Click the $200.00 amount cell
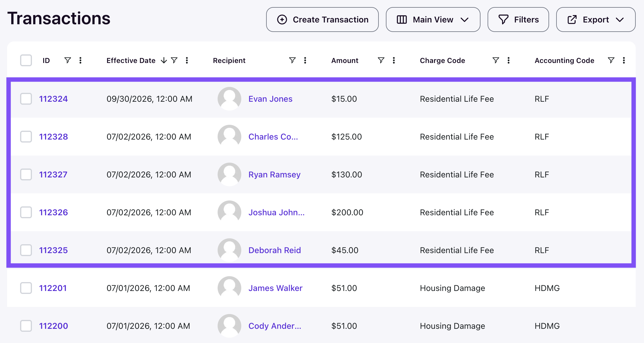The height and width of the screenshot is (343, 644). [x=347, y=212]
